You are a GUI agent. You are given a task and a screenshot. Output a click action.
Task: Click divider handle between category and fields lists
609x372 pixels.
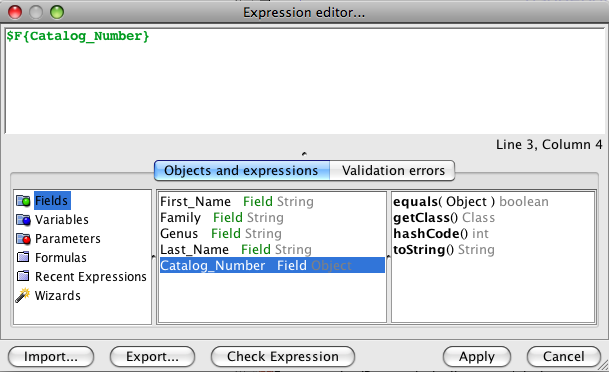tap(154, 257)
